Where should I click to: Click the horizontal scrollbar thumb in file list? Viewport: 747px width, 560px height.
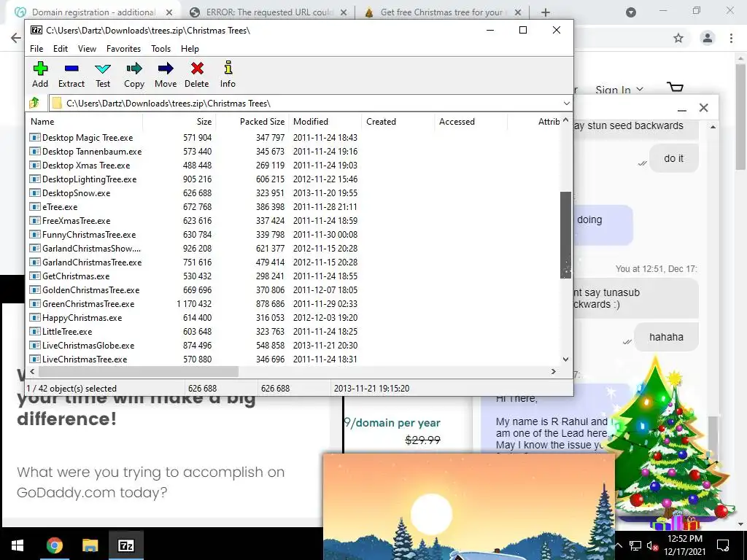click(x=138, y=371)
